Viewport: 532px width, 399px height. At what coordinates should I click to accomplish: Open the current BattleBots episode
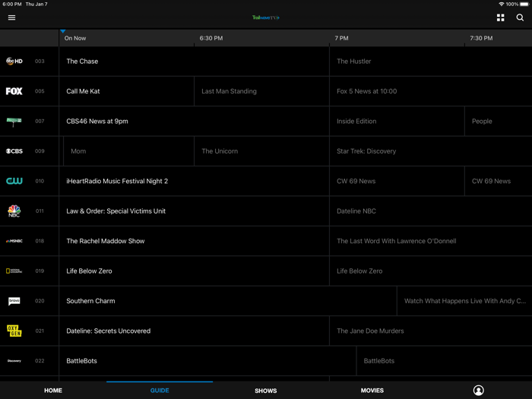click(x=207, y=361)
